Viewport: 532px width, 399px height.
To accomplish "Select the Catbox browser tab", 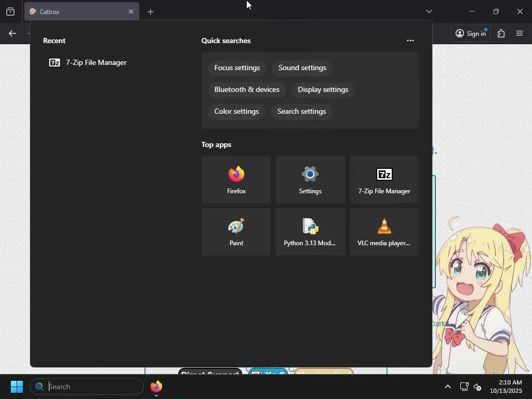I will pos(82,11).
